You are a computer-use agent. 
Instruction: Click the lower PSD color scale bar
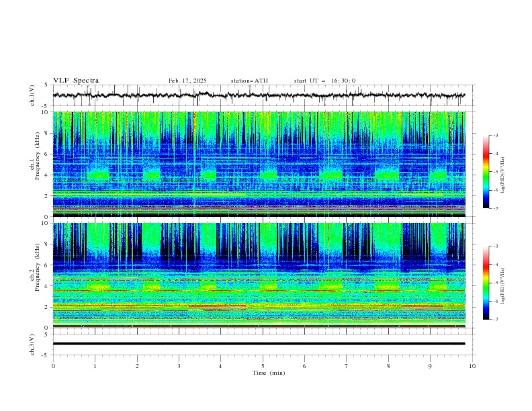tap(486, 283)
